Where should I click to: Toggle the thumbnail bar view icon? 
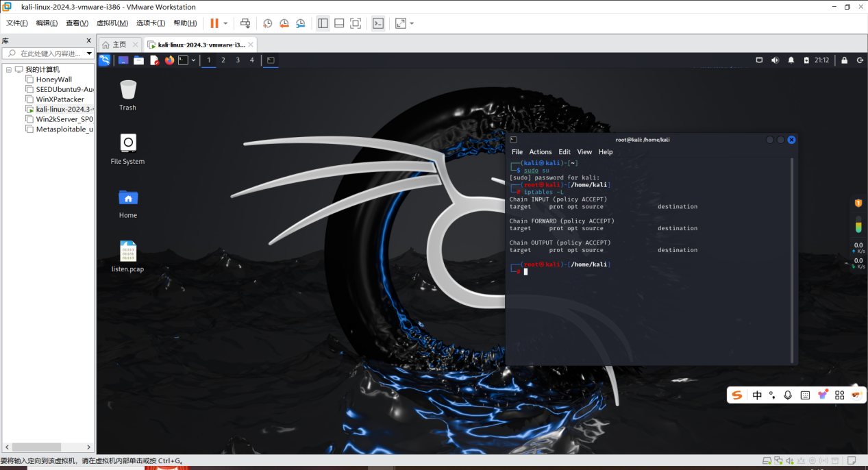pyautogui.click(x=339, y=23)
